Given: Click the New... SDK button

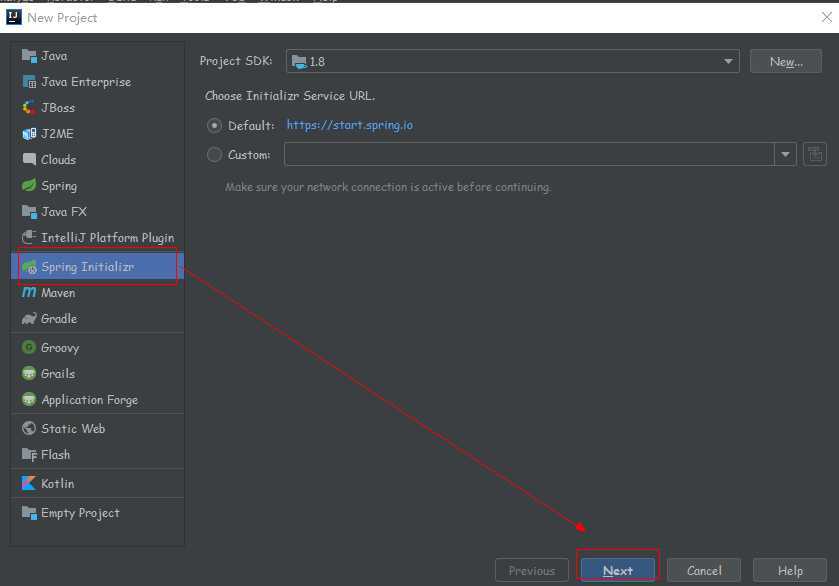Looking at the screenshot, I should coord(785,62).
